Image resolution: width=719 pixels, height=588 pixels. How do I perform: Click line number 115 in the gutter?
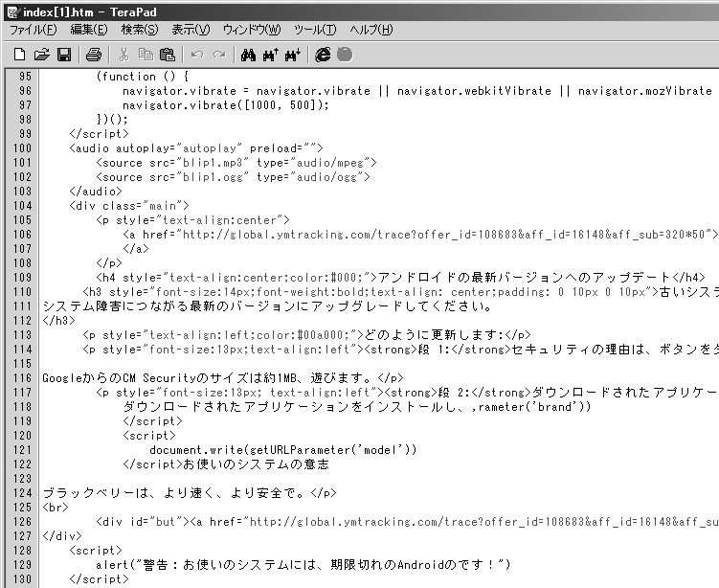click(x=22, y=364)
